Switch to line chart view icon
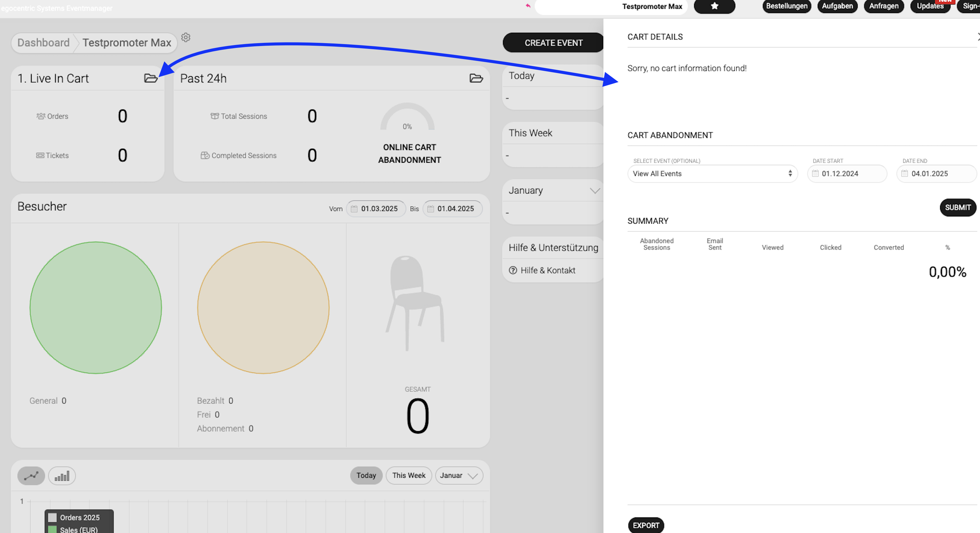The width and height of the screenshot is (980, 533). click(31, 476)
